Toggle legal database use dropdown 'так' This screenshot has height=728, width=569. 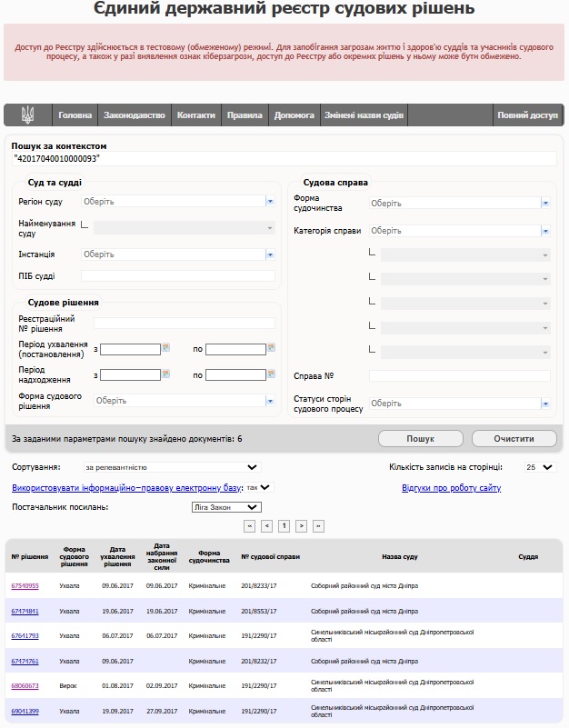tap(259, 487)
